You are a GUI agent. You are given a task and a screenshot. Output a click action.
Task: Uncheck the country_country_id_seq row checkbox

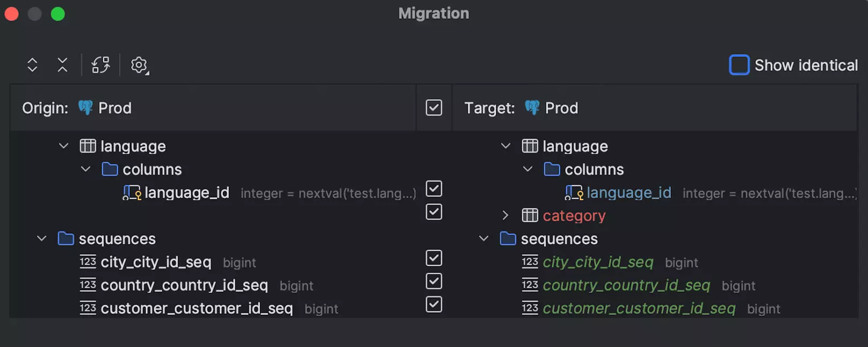click(434, 281)
